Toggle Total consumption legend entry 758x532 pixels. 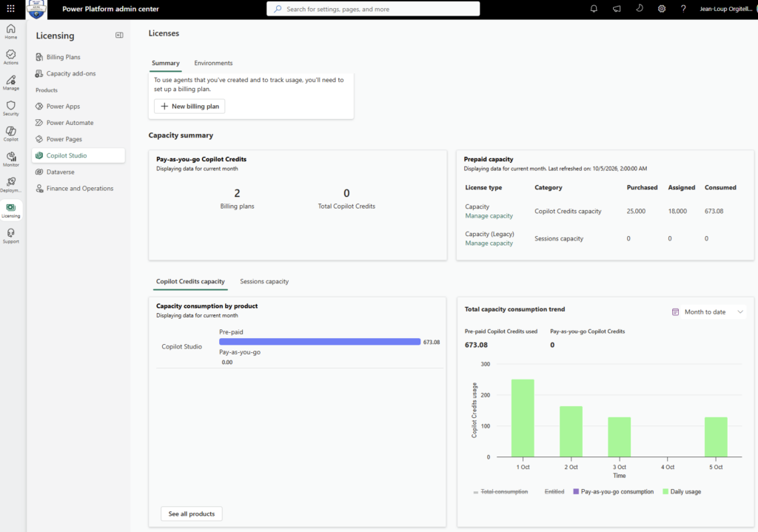(500, 492)
